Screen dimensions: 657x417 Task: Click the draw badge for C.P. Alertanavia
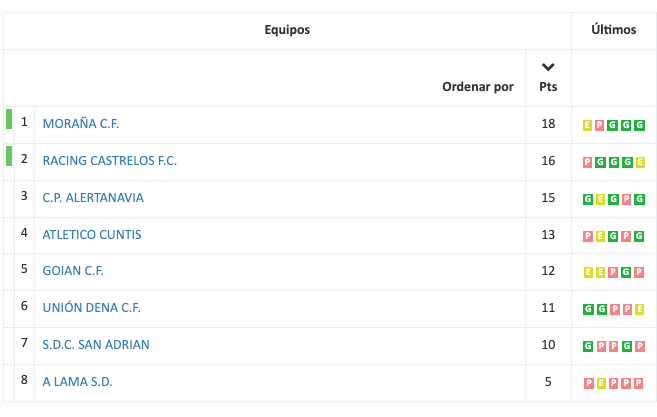[600, 199]
